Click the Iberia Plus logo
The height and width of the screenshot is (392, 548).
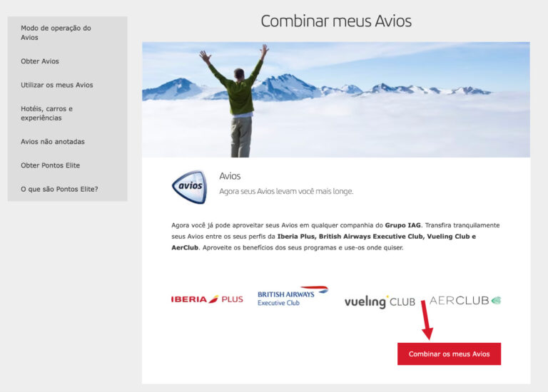[207, 299]
